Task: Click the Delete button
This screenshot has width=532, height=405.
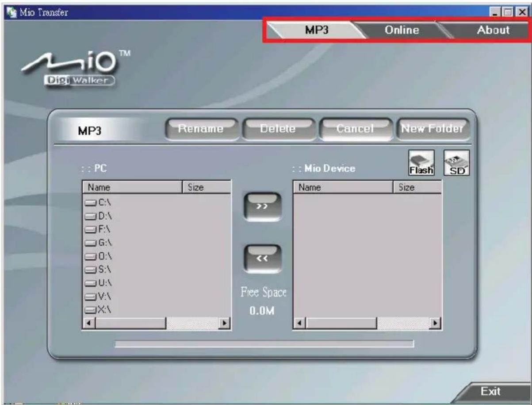Action: [x=279, y=129]
